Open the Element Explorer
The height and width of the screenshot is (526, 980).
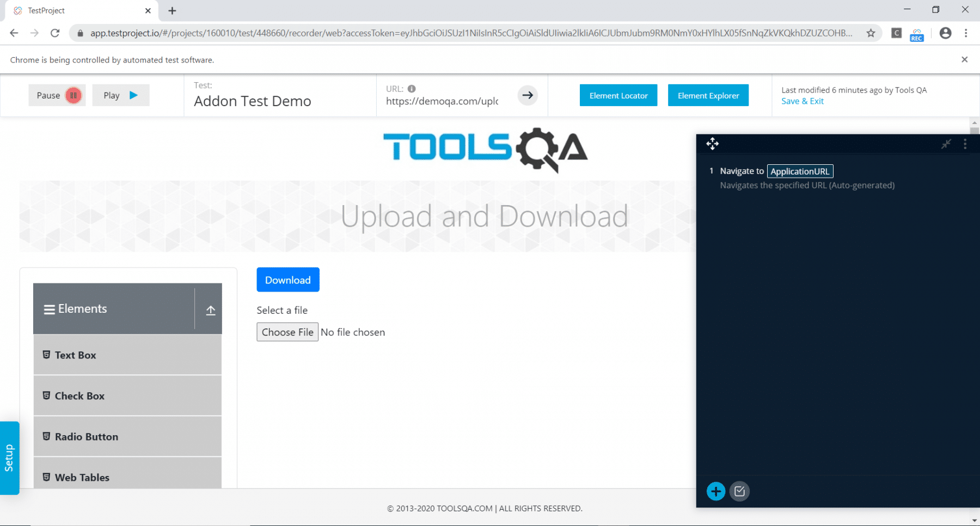[708, 95]
